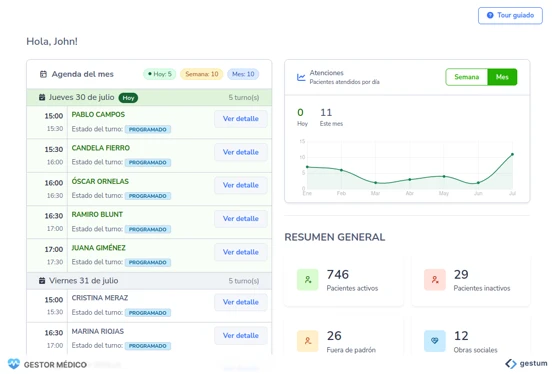Open the Tour guiado button
Viewport: 557px width, 374px height.
coord(510,15)
